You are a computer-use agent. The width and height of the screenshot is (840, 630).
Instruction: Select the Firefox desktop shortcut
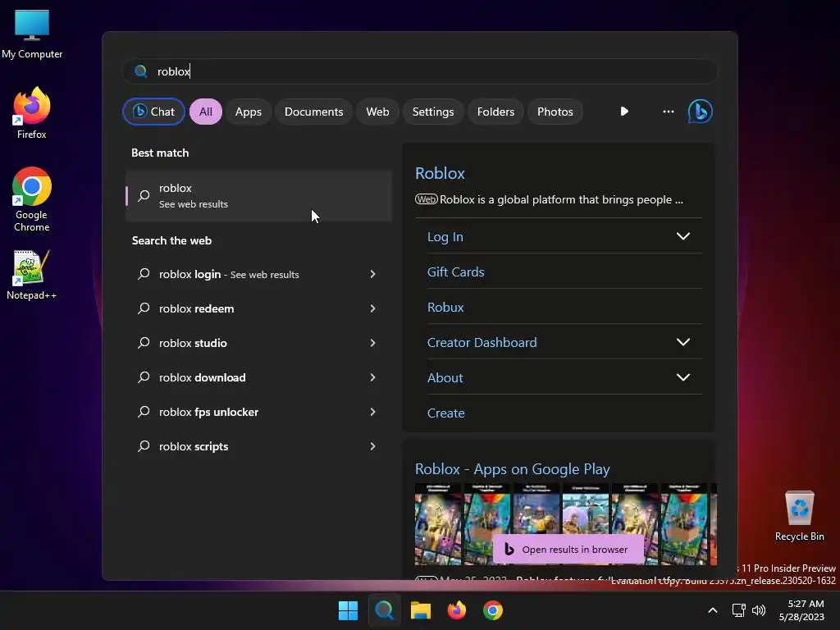click(32, 113)
